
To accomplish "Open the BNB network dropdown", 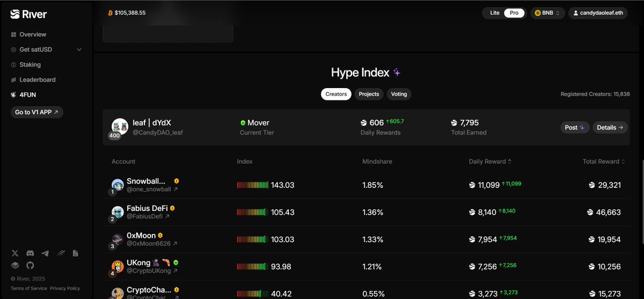I will [x=547, y=13].
